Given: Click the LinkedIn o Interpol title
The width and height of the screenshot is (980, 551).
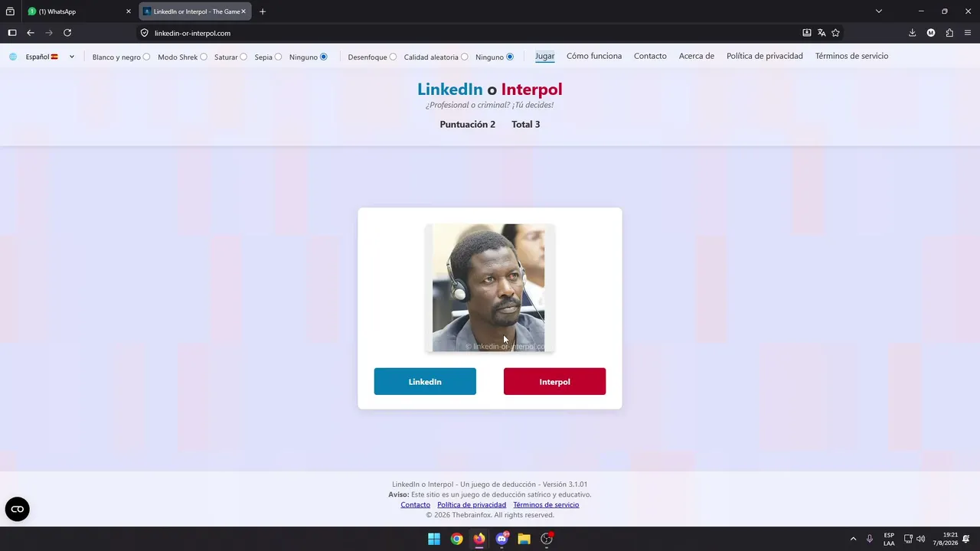Looking at the screenshot, I should click(x=490, y=90).
